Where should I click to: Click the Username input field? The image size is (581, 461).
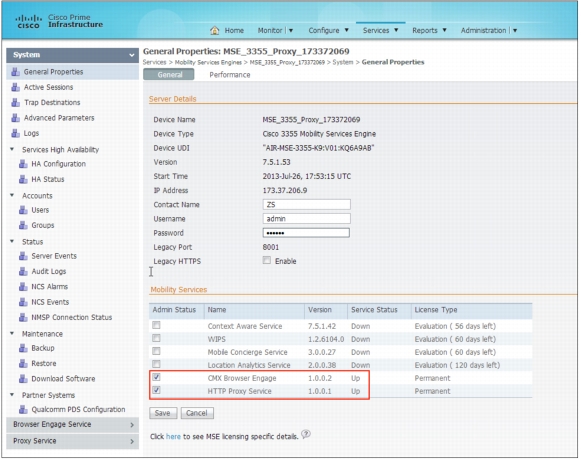(x=306, y=219)
